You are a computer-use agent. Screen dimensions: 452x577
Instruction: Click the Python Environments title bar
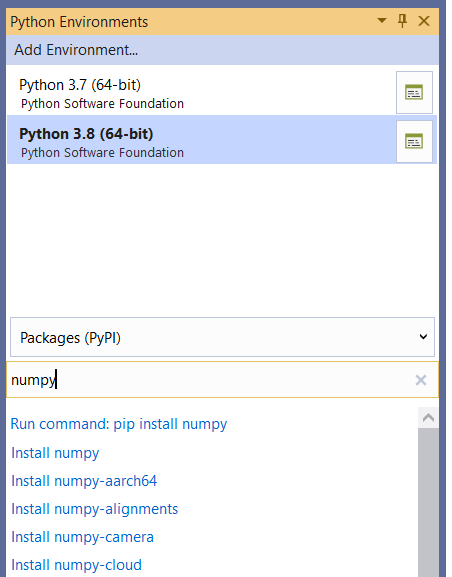coord(191,21)
